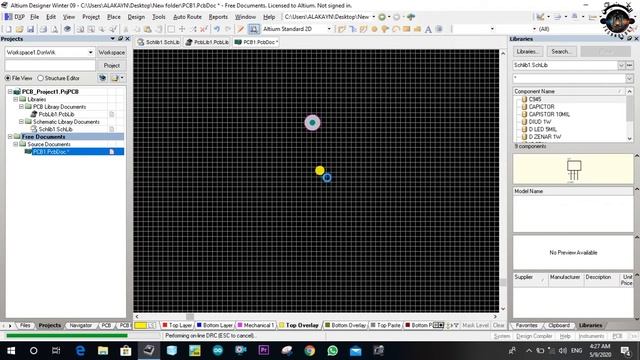The image size is (640, 360).
Task: Collapse the Schematic Library Documents node
Action: coord(21,122)
